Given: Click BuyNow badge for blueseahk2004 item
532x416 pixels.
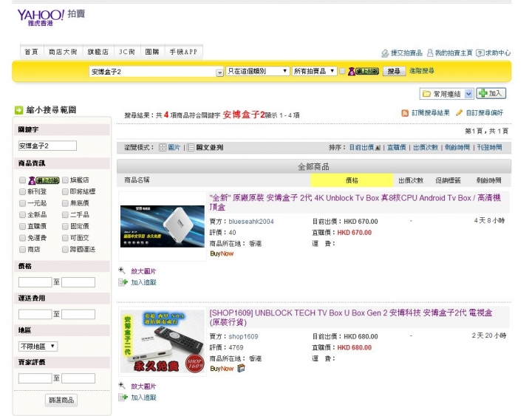Looking at the screenshot, I should pos(222,253).
